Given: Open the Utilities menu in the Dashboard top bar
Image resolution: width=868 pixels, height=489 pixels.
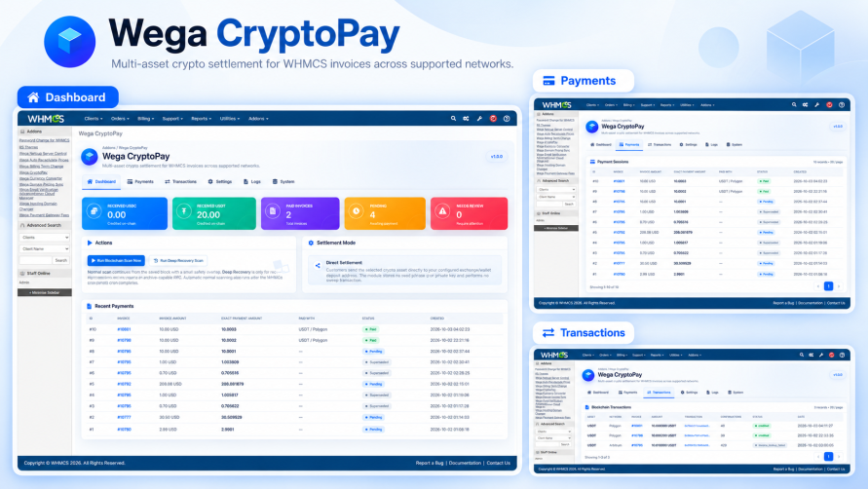Looking at the screenshot, I should [x=229, y=119].
